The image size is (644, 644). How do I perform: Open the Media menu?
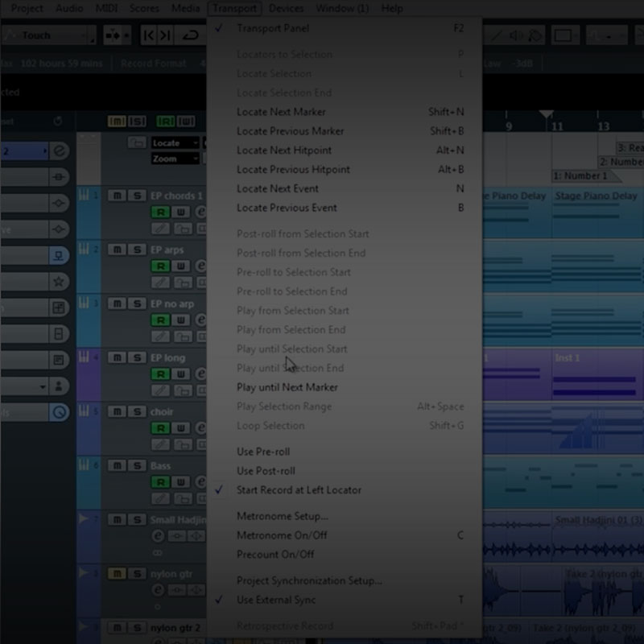tap(185, 8)
